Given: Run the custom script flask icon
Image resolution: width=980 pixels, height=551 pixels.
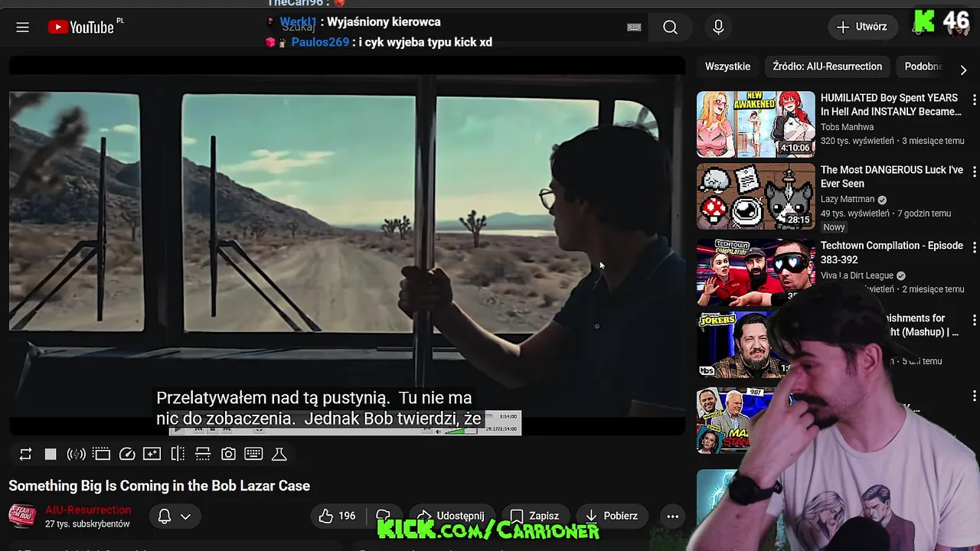Looking at the screenshot, I should [x=279, y=454].
